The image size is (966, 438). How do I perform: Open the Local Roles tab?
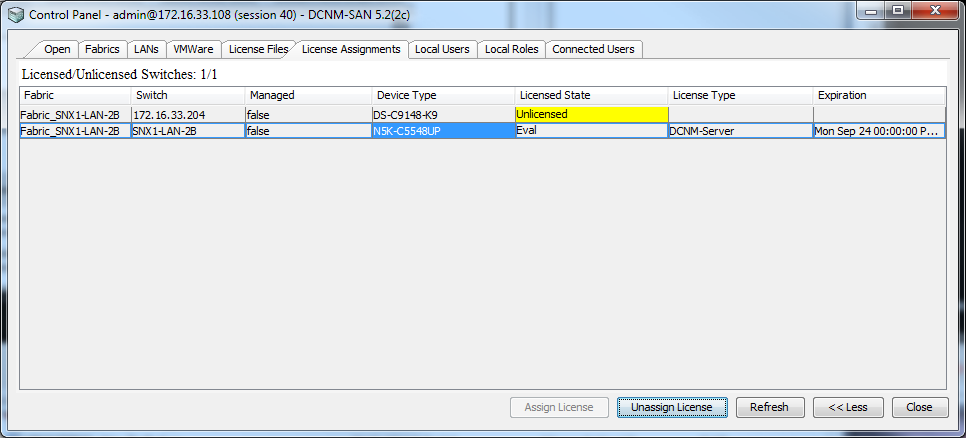[512, 49]
